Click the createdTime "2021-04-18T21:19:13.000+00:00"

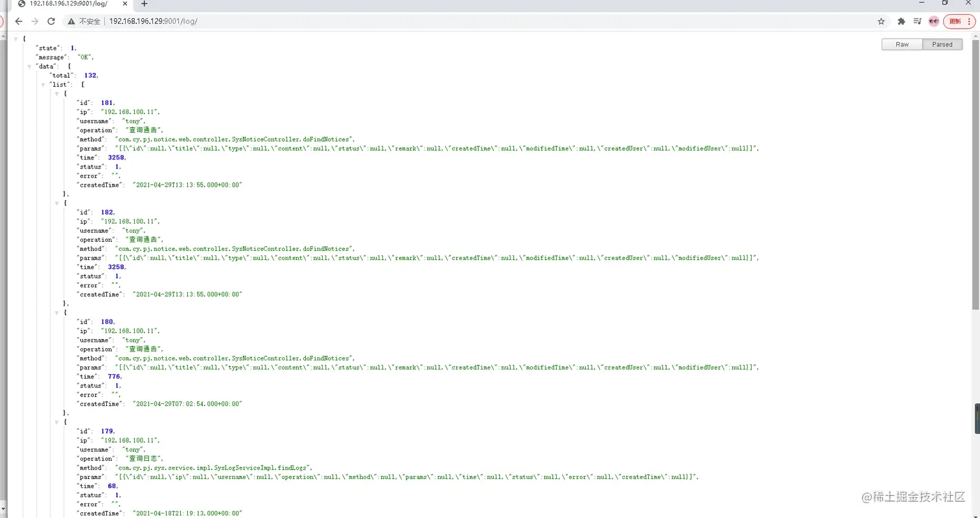[187, 513]
